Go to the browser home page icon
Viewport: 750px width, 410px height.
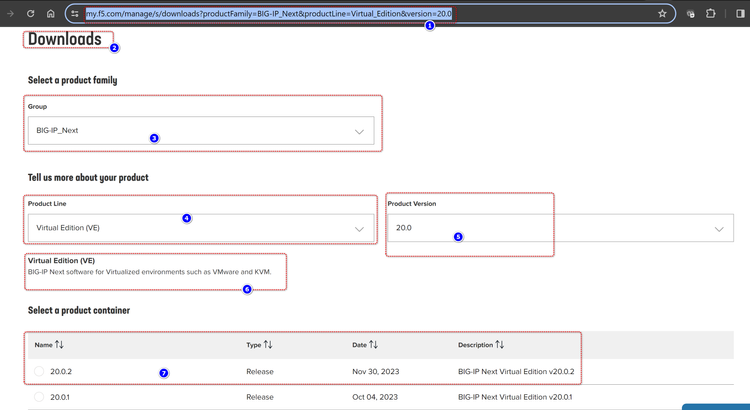click(50, 13)
